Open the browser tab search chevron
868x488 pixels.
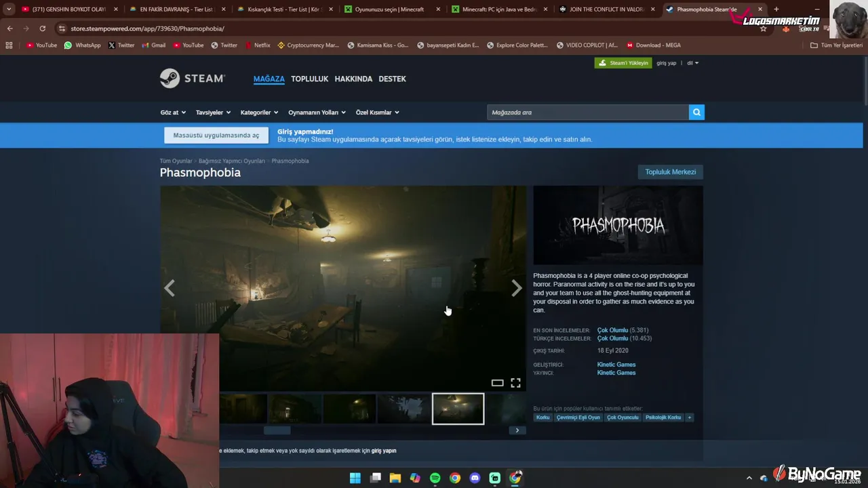9,9
